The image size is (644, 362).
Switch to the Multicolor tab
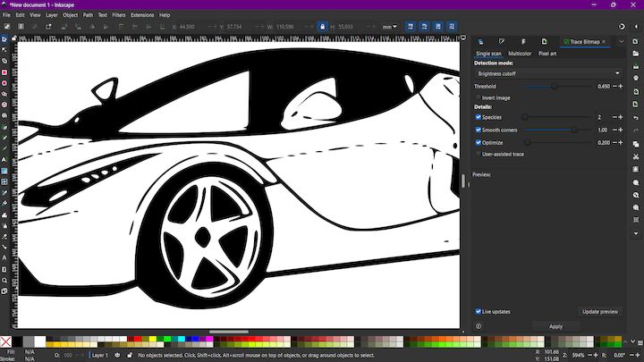[520, 54]
